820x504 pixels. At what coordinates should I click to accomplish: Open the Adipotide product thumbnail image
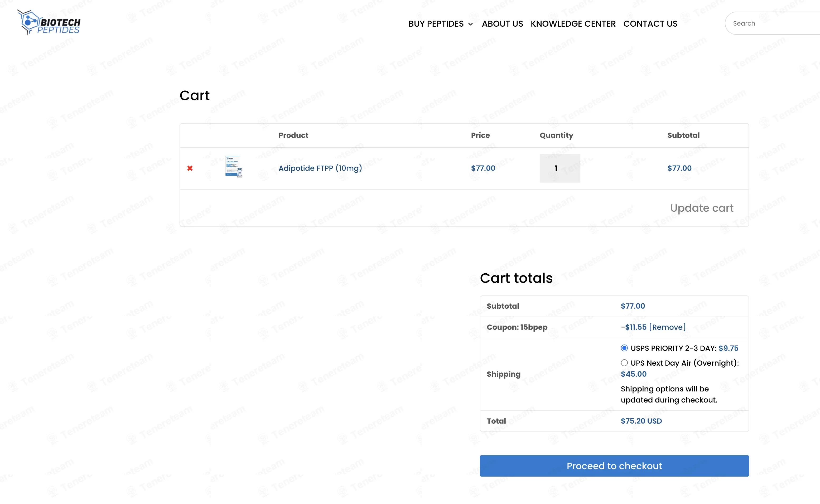(233, 167)
